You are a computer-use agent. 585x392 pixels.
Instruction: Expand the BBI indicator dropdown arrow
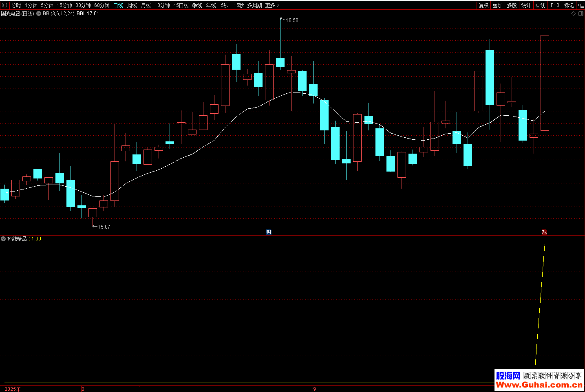tap(39, 13)
